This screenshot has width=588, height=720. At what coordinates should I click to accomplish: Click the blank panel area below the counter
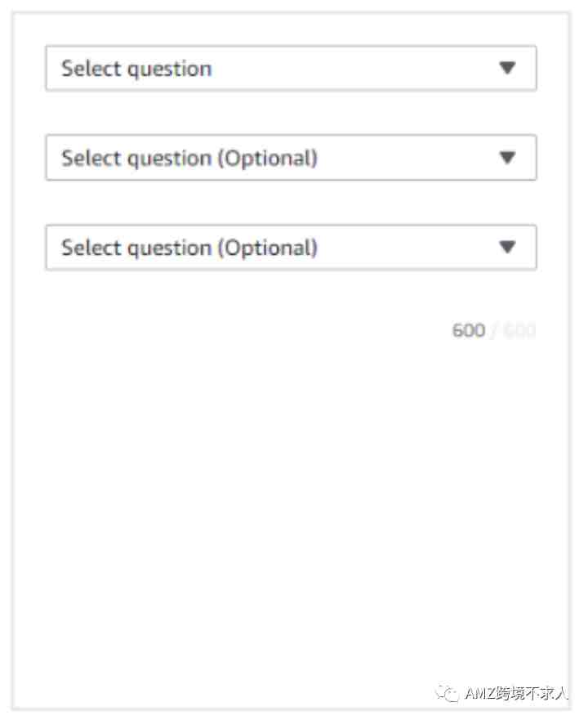coord(291,505)
